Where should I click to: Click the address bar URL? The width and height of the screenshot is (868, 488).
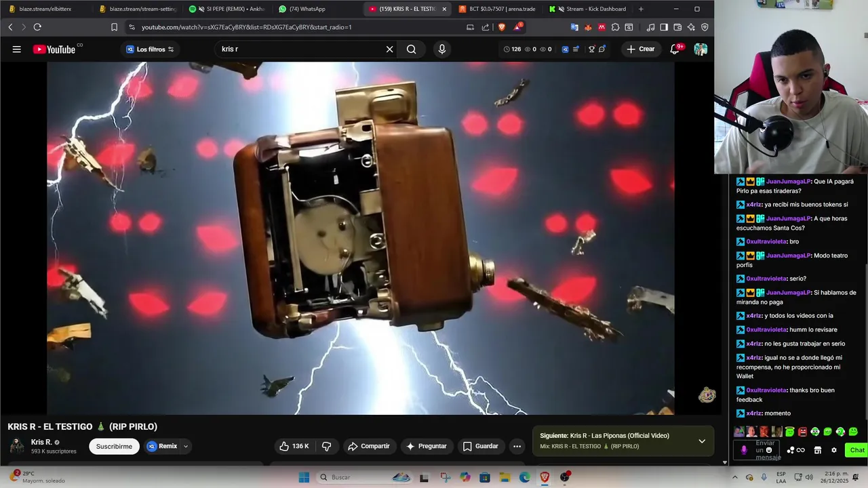pos(246,27)
